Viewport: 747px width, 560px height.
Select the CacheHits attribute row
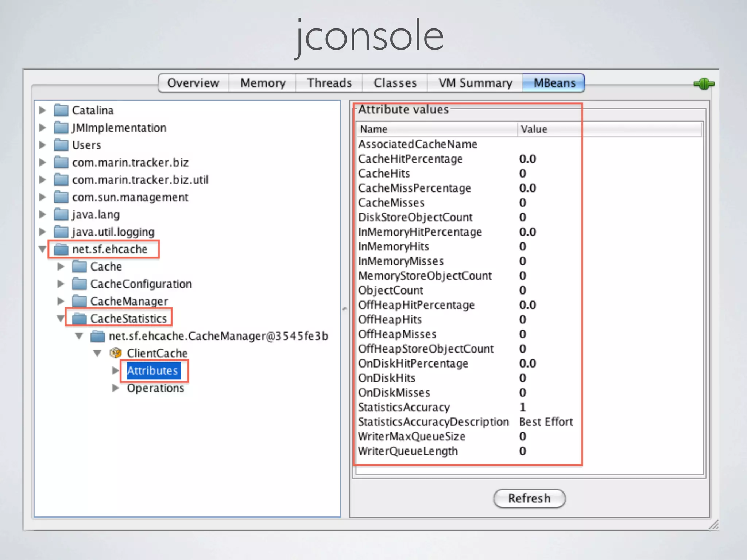pos(529,174)
